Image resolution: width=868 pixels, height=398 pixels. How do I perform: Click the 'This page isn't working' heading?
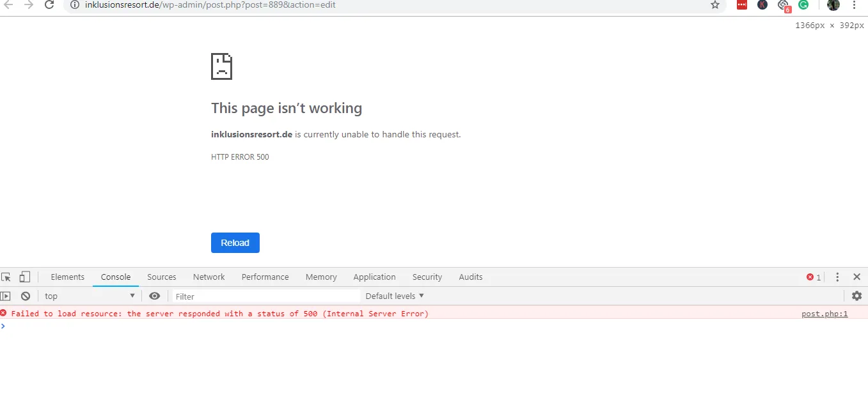[x=287, y=108]
